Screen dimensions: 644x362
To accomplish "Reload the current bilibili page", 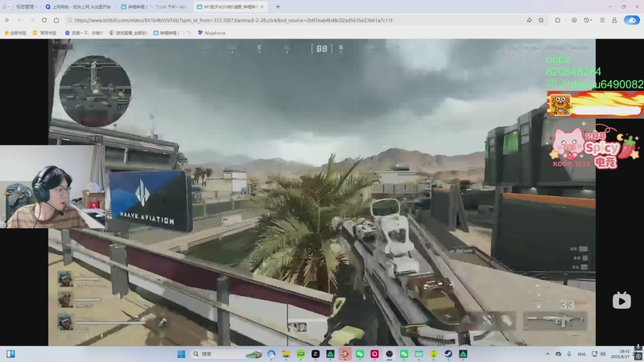I will coord(44,19).
